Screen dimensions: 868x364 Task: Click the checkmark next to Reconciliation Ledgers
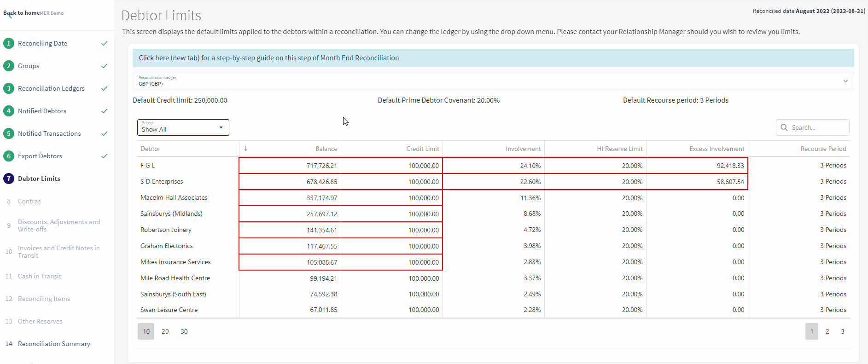105,88
